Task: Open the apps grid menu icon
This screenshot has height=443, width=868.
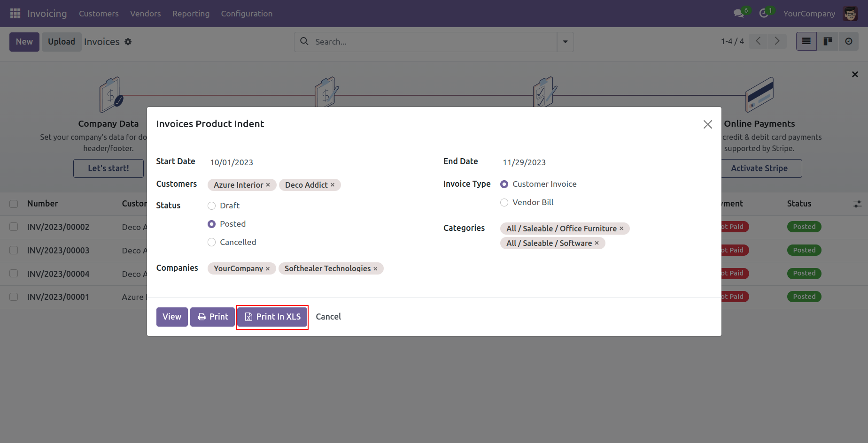Action: (15, 14)
